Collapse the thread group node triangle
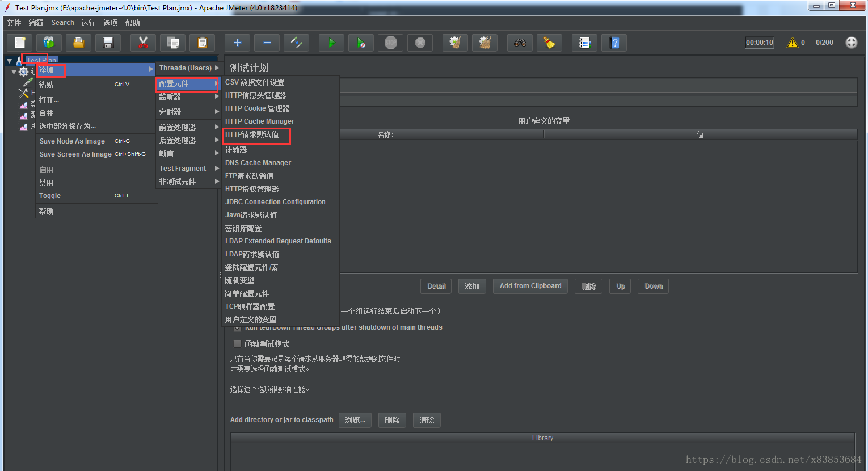This screenshot has height=471, width=868. pyautogui.click(x=14, y=72)
